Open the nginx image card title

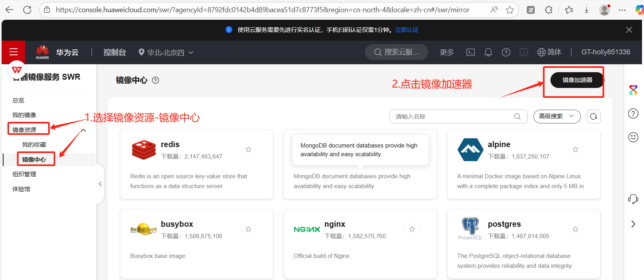pos(335,224)
